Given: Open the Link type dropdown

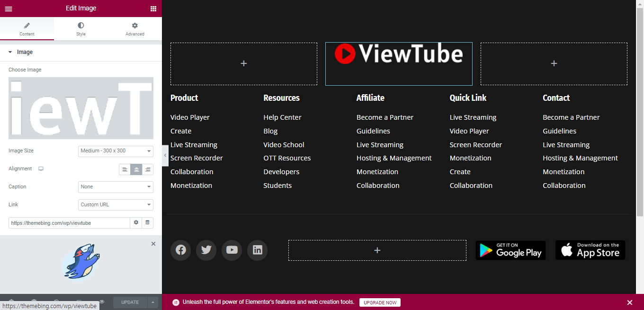Looking at the screenshot, I should (x=116, y=205).
